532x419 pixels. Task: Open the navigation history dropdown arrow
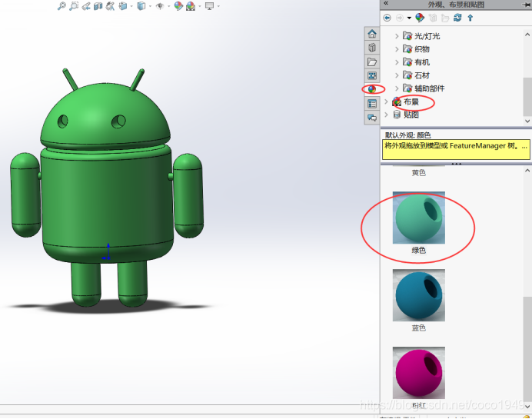(x=409, y=18)
